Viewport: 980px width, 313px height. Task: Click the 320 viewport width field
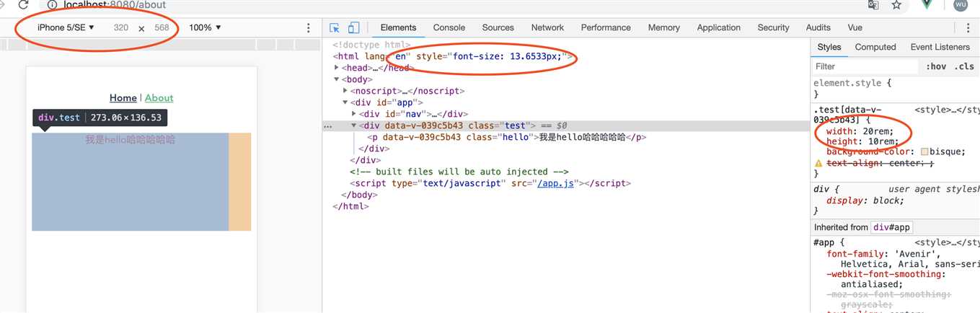point(120,28)
